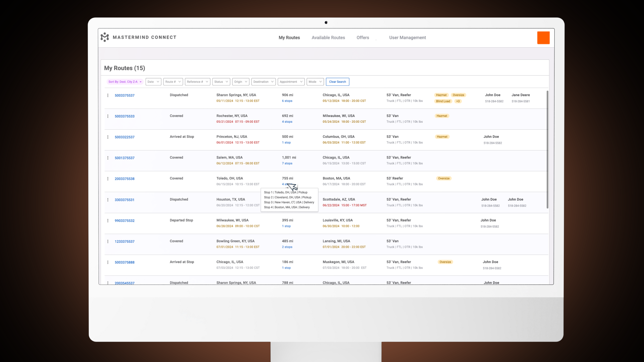Open row menu for route 5003375533

108,116
